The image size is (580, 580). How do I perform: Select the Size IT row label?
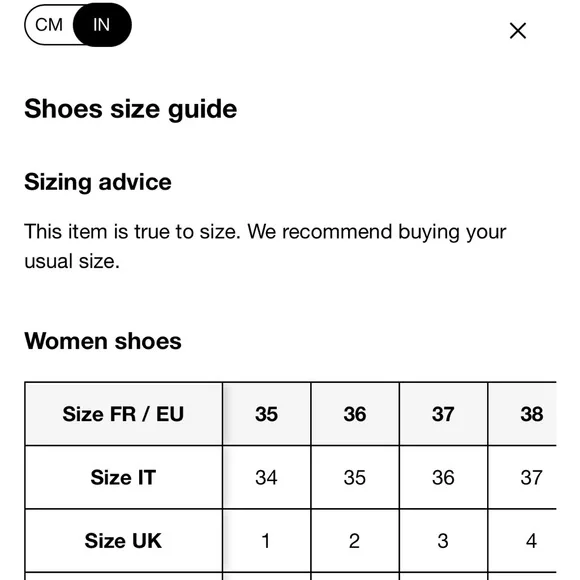[124, 477]
